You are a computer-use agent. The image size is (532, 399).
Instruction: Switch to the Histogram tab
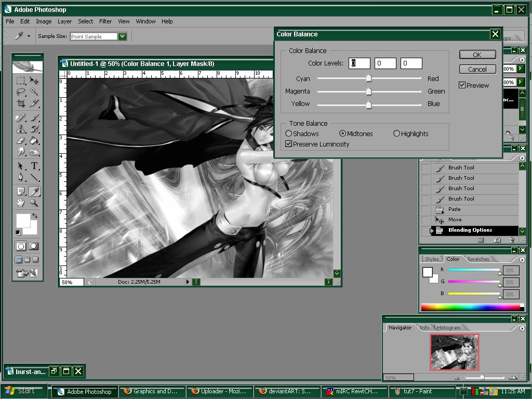click(x=448, y=327)
